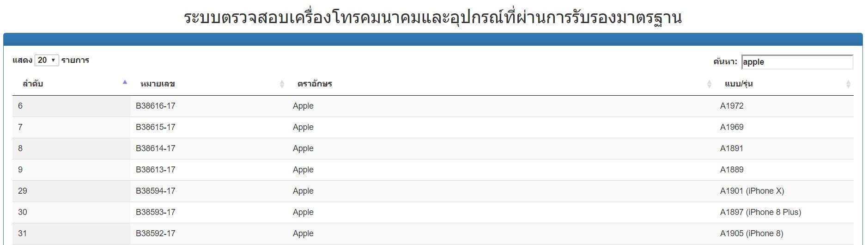The width and height of the screenshot is (868, 245).
Task: Click the Apple brand cell in row 29
Action: [303, 191]
